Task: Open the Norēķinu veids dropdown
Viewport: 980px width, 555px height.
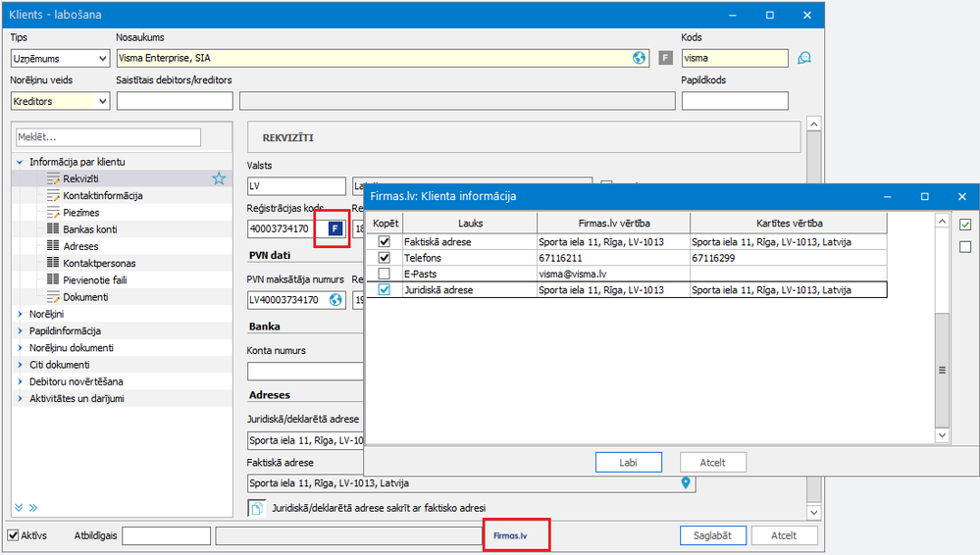Action: click(102, 101)
